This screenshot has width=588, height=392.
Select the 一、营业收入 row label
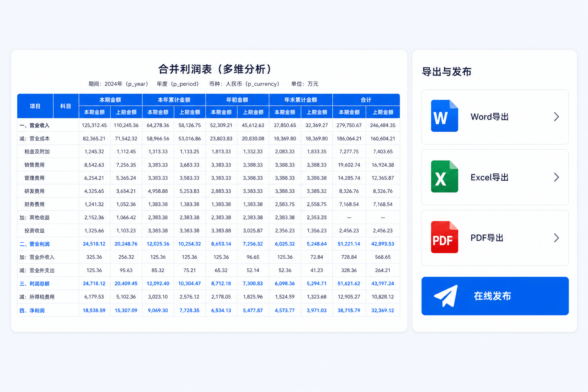[34, 125]
